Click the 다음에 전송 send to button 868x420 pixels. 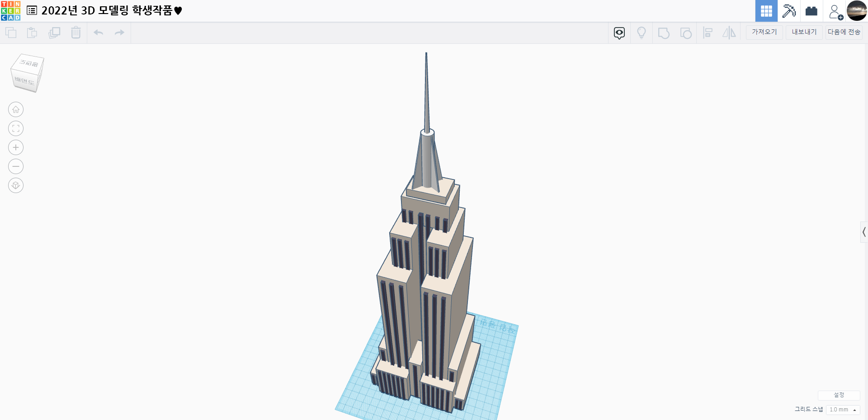[x=844, y=32]
